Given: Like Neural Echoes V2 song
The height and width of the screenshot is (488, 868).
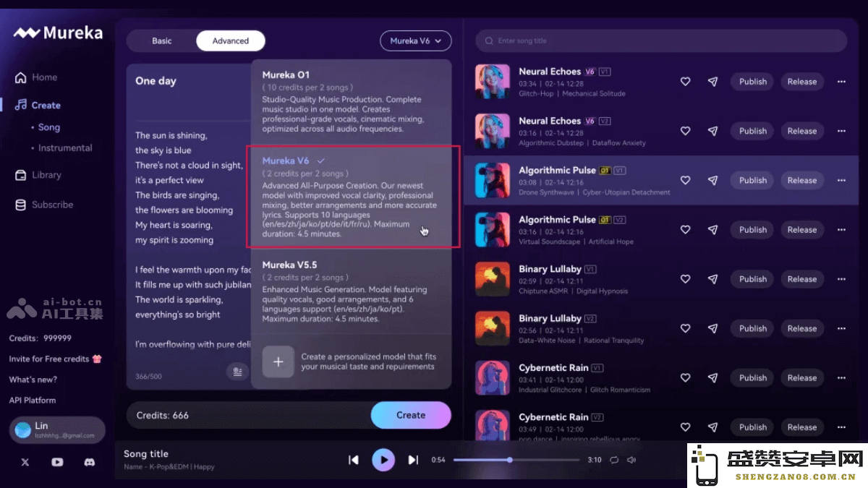Looking at the screenshot, I should (685, 131).
